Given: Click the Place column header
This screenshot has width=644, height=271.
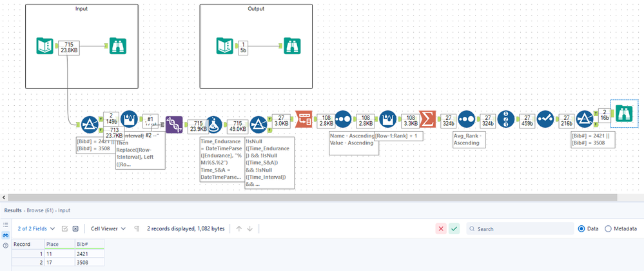Looking at the screenshot, I should click(59, 244).
